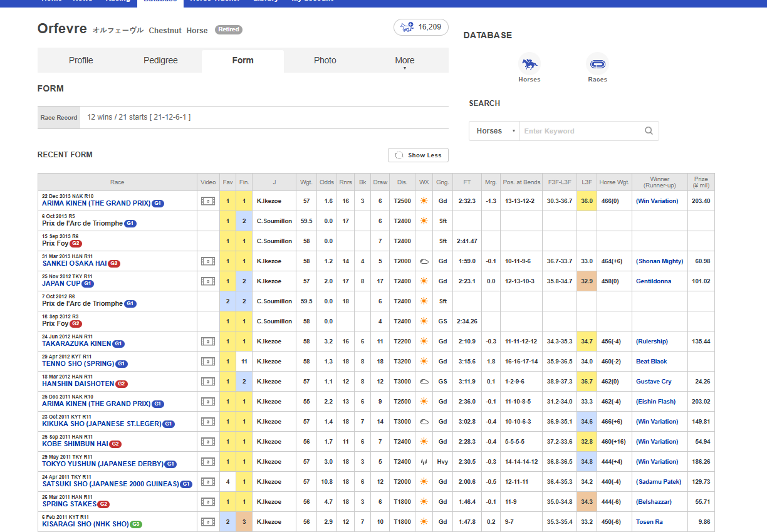The width and height of the screenshot is (767, 532).
Task: Play video for Takarazuka Kinen race
Action: [x=207, y=342]
